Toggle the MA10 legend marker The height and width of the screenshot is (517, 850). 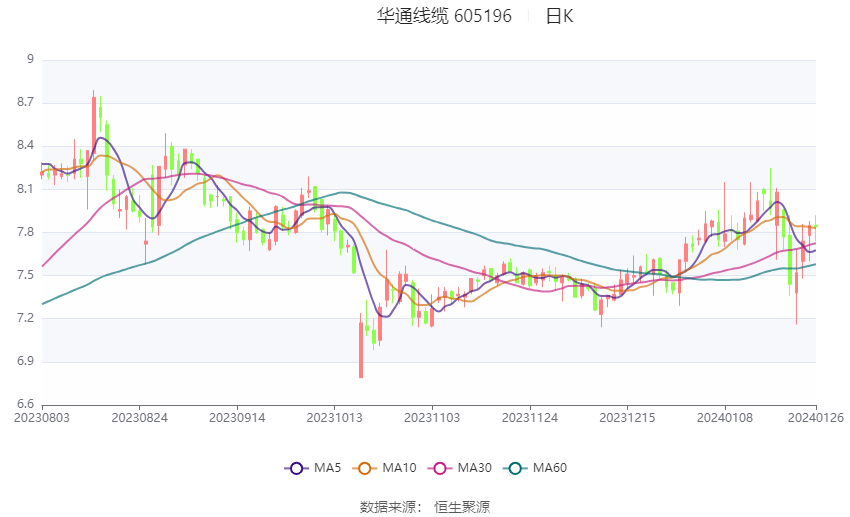point(364,468)
